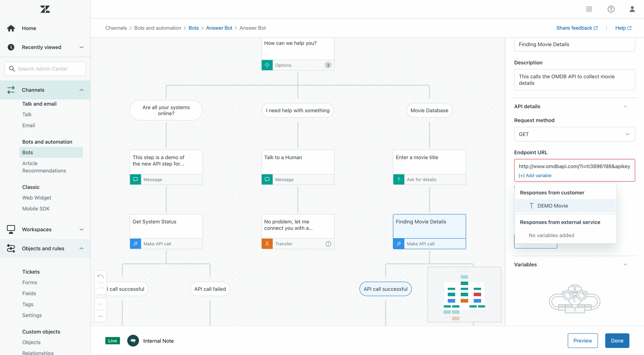This screenshot has width=644, height=355.
Task: Click the flow minimap thumbnail
Action: (464, 294)
